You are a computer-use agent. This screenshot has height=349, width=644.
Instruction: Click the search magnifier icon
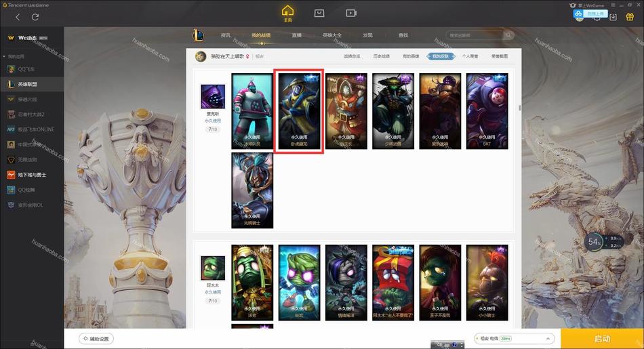click(508, 35)
